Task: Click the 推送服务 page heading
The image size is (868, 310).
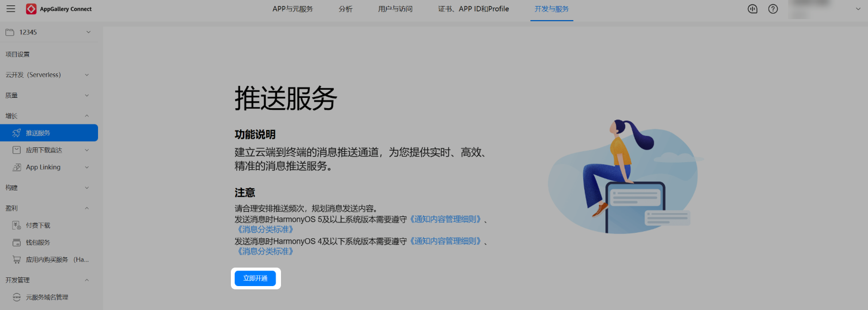Action: (x=286, y=98)
